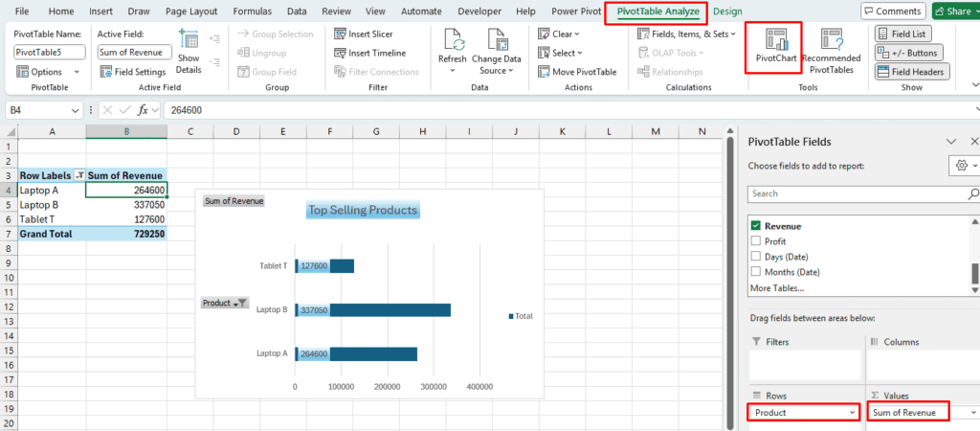980x431 pixels.
Task: Switch to the Insert tab
Action: click(x=100, y=11)
